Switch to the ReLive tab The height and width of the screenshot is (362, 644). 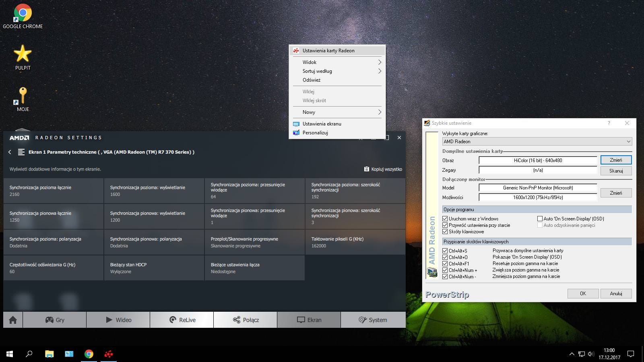(182, 320)
